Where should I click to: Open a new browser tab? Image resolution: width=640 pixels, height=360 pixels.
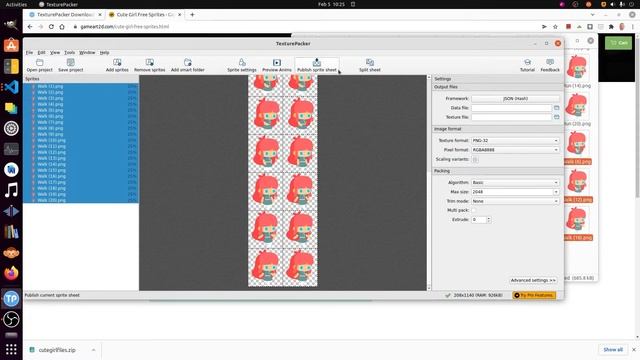tap(192, 15)
